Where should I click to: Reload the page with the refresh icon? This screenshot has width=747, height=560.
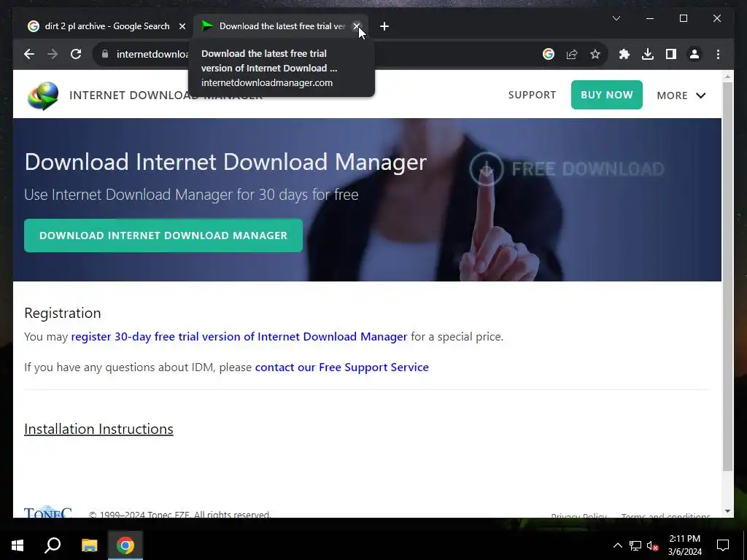pos(76,54)
